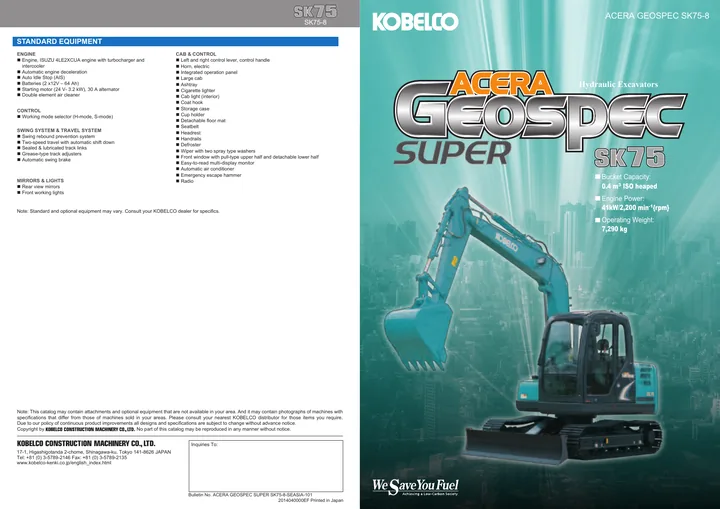
Task: Select 'Left and right control lever' line
Action: click(223, 60)
